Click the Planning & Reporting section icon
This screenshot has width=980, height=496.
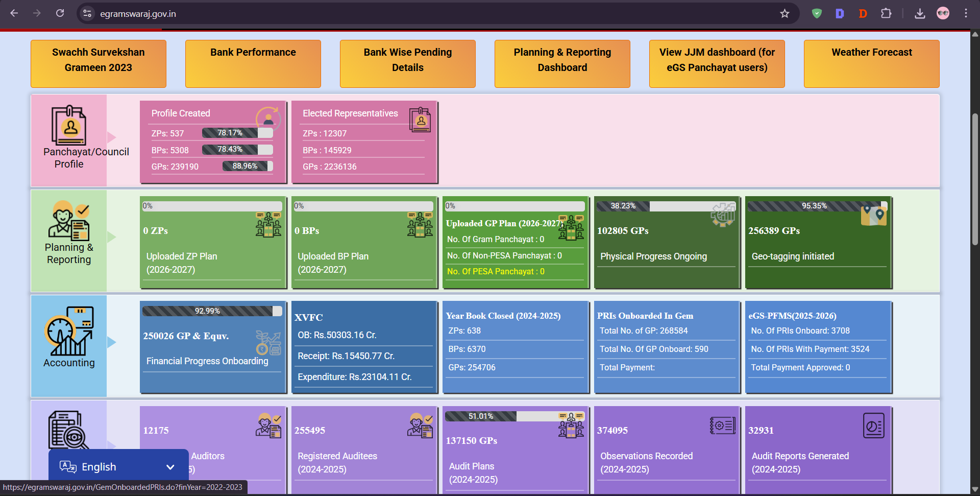tap(68, 220)
